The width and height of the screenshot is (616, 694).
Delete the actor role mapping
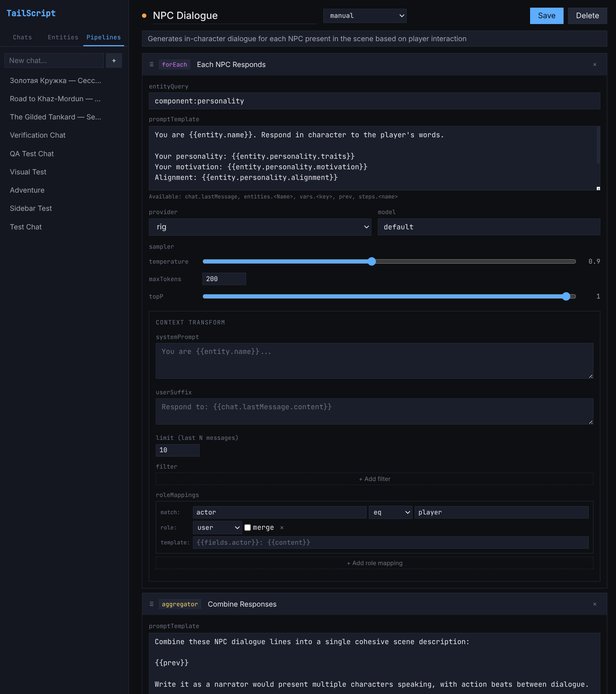coord(282,528)
